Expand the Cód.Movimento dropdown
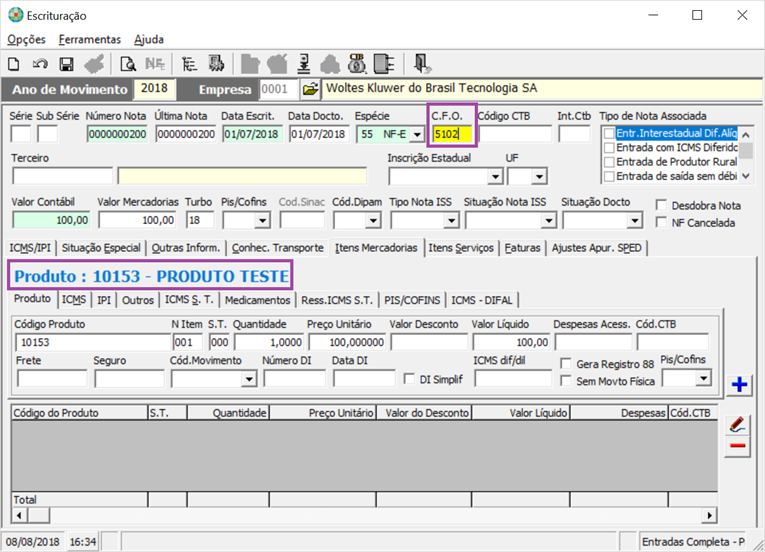 tap(247, 379)
